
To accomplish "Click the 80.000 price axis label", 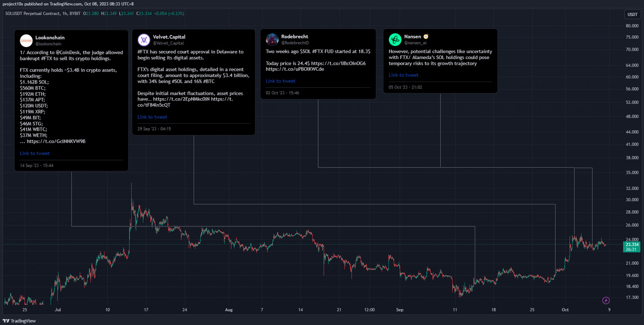I will pyautogui.click(x=633, y=26).
